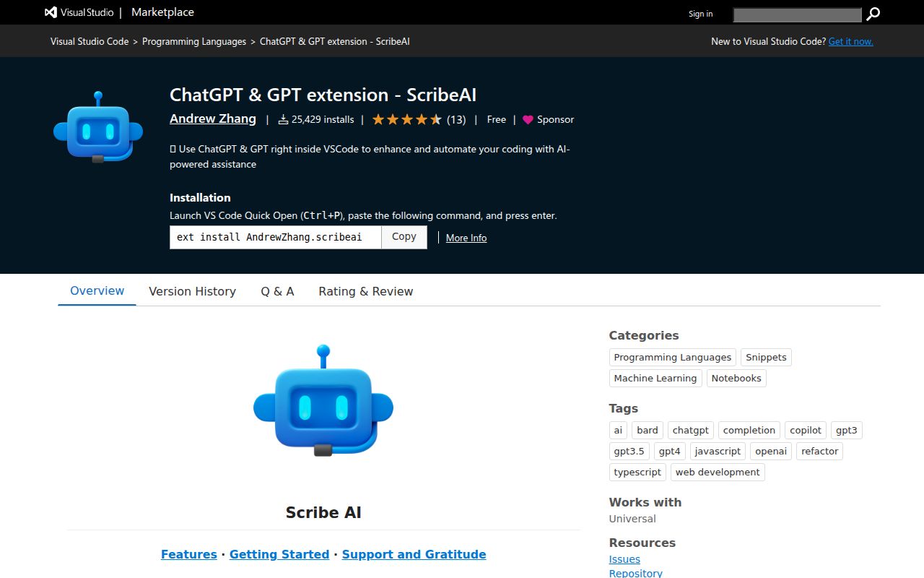Select the Snippets category
Image resolution: width=924 pixels, height=578 pixels.
[x=766, y=357]
